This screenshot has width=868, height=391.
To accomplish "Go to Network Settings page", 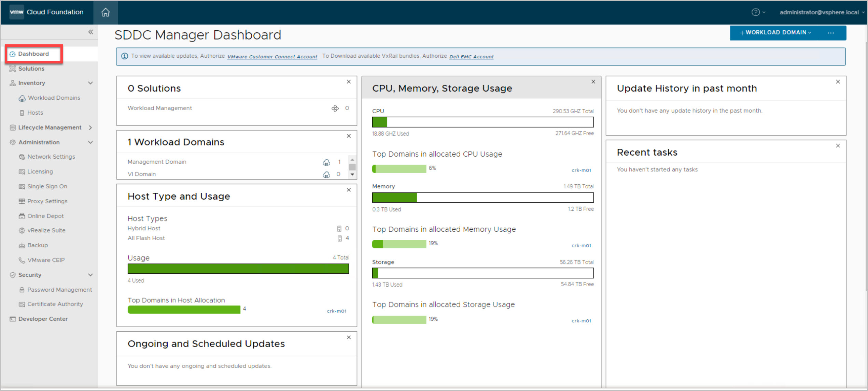I will click(51, 157).
